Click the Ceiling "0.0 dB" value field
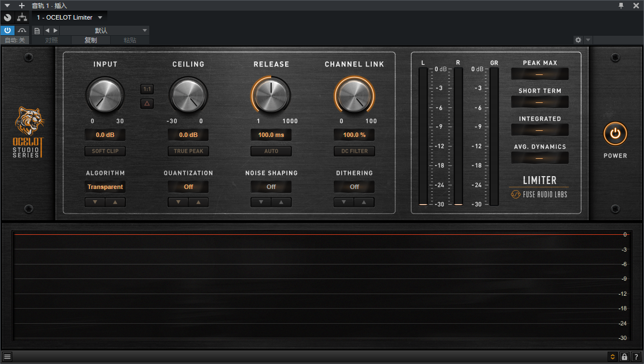This screenshot has width=644, height=364. coord(188,135)
